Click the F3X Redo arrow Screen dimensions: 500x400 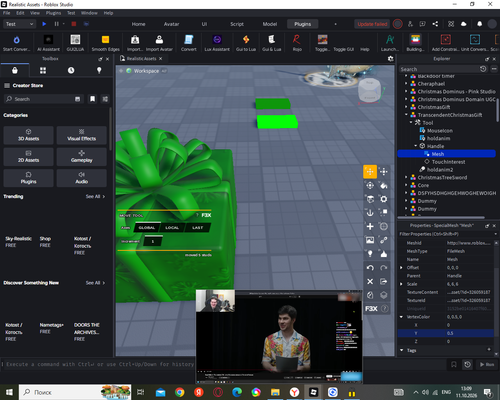384,268
